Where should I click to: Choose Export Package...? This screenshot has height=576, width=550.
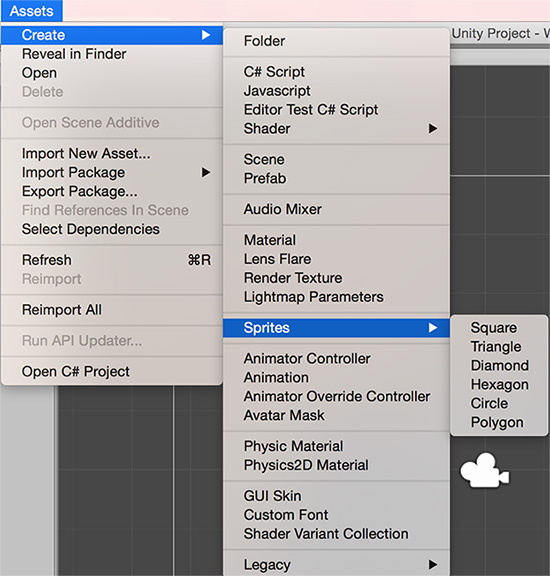pos(112,191)
